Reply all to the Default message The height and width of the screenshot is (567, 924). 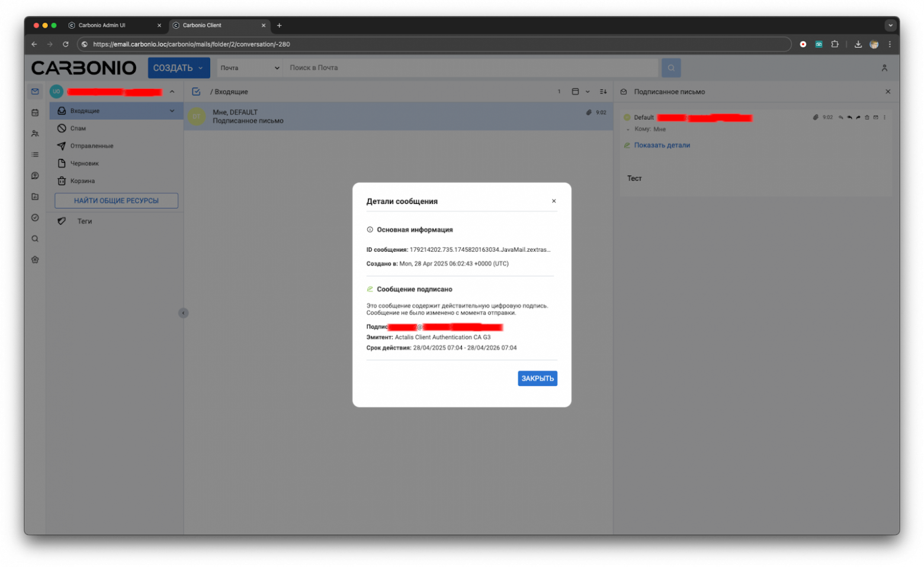pos(849,117)
